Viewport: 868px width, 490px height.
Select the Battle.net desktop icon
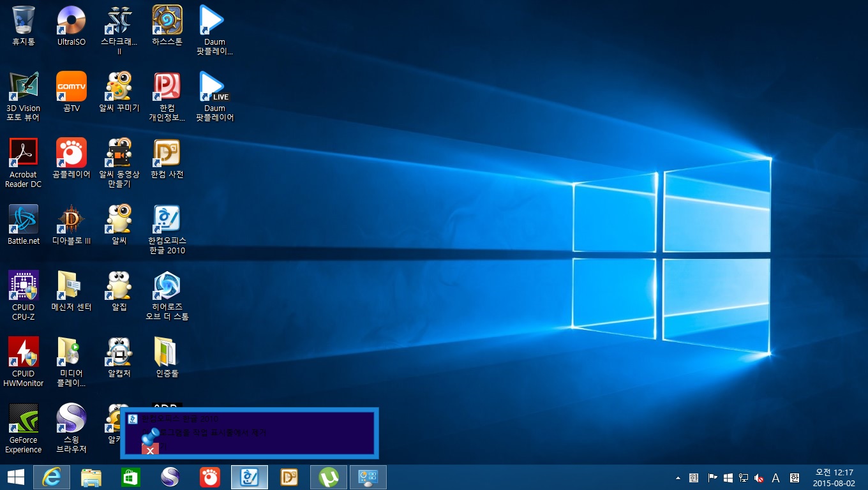24,225
